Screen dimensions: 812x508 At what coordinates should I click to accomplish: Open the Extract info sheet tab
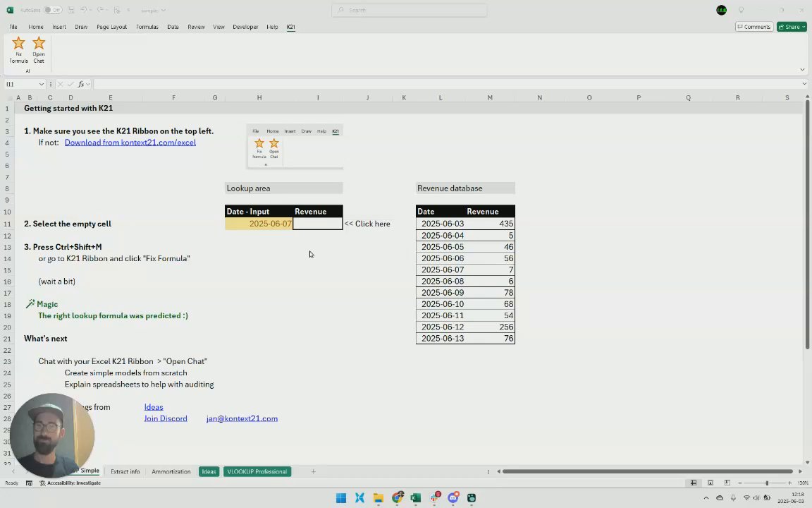pos(125,472)
